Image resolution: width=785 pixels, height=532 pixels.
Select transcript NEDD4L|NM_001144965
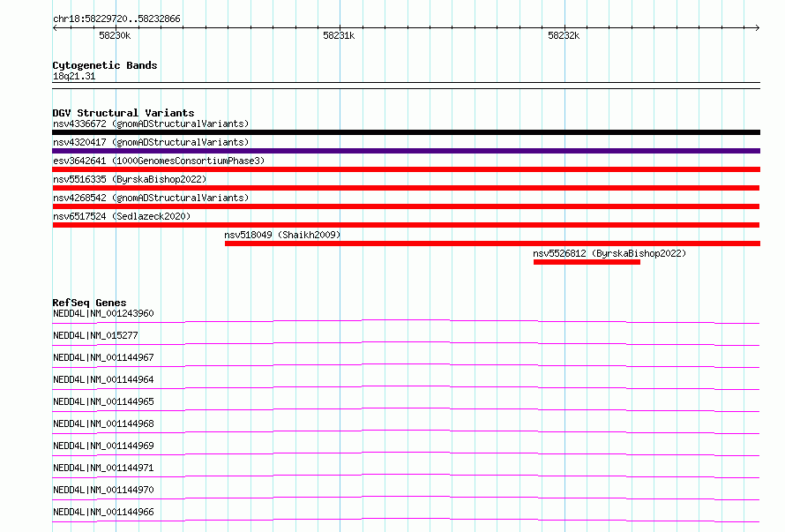pos(103,401)
